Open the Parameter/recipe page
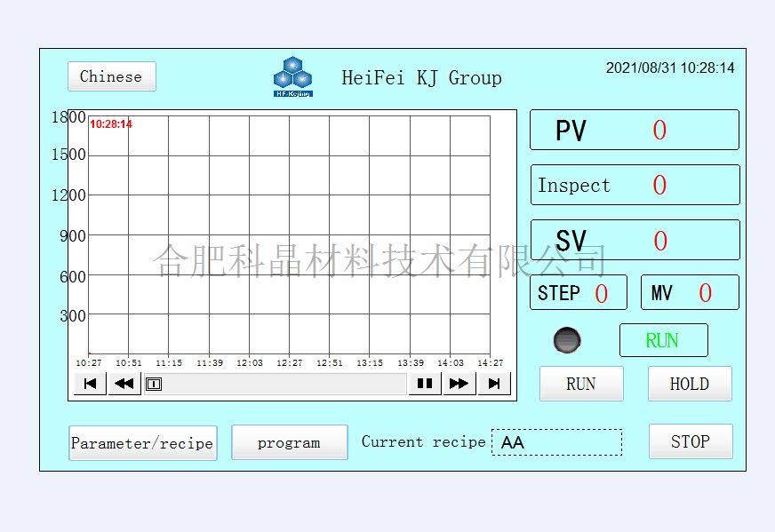 (x=142, y=443)
